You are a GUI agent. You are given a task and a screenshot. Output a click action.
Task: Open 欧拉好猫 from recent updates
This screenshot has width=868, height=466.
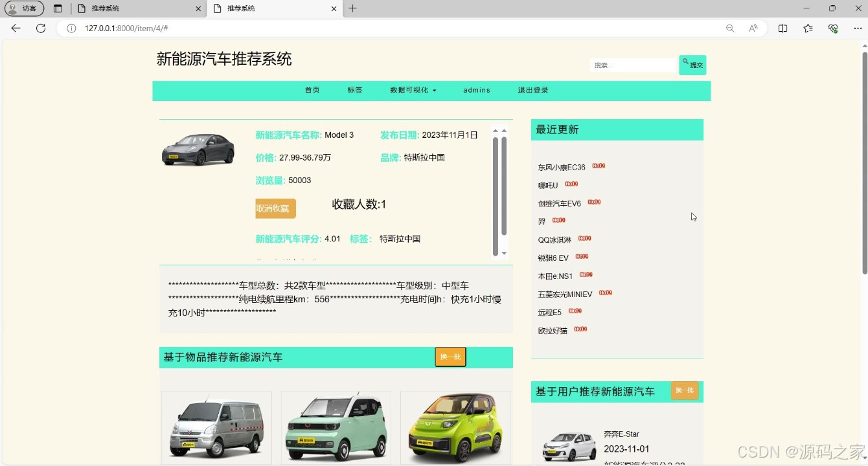tap(553, 330)
